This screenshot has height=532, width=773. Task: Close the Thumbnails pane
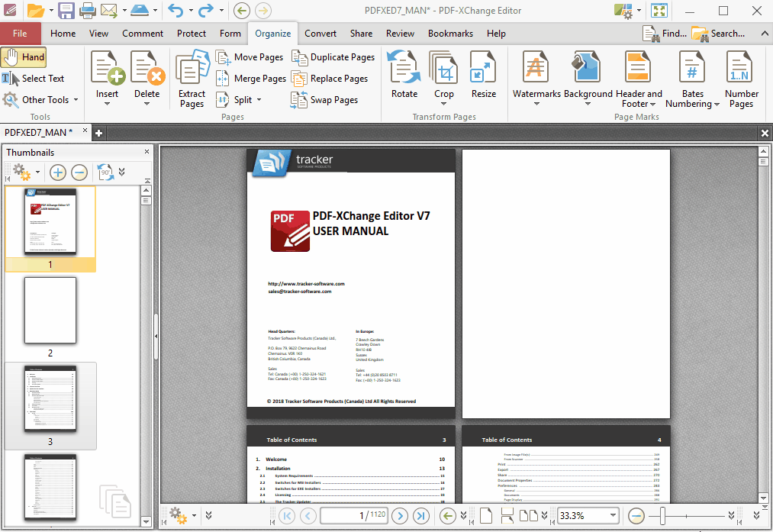pyautogui.click(x=147, y=152)
